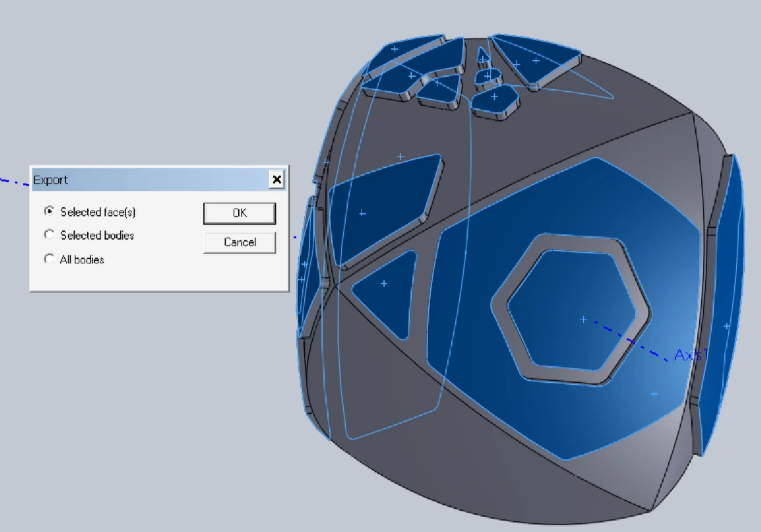Close the Export dialog with the X
The height and width of the screenshot is (532, 761).
pyautogui.click(x=277, y=180)
